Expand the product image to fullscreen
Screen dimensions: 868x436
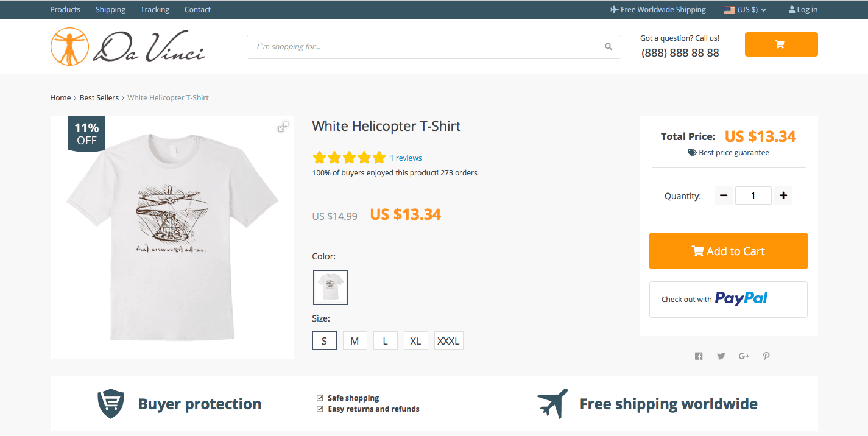point(283,127)
